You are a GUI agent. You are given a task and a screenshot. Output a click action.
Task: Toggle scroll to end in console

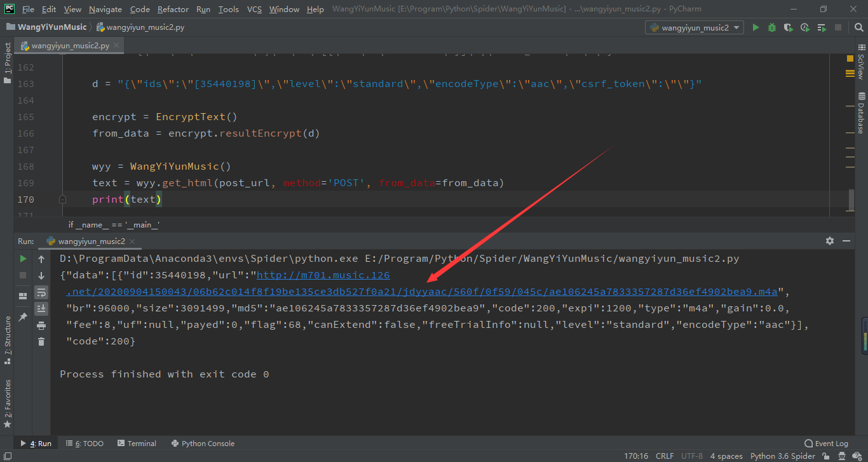pyautogui.click(x=41, y=308)
